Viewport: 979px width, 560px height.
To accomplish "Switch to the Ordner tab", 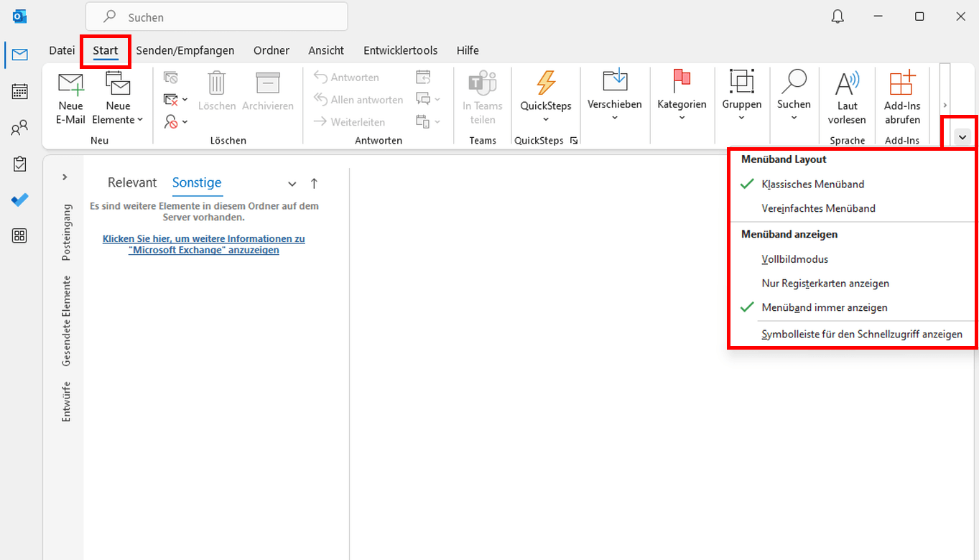I will [272, 50].
